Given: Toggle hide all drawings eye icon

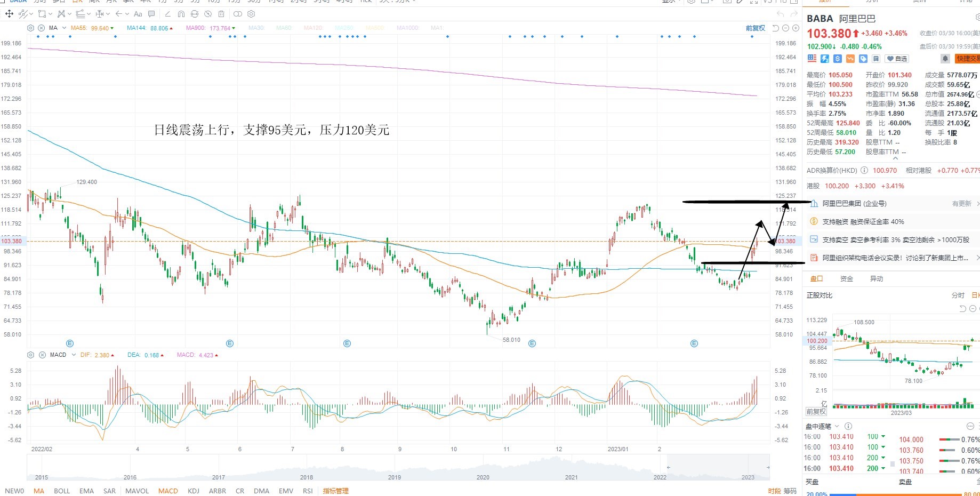Looking at the screenshot, I should pos(208,14).
